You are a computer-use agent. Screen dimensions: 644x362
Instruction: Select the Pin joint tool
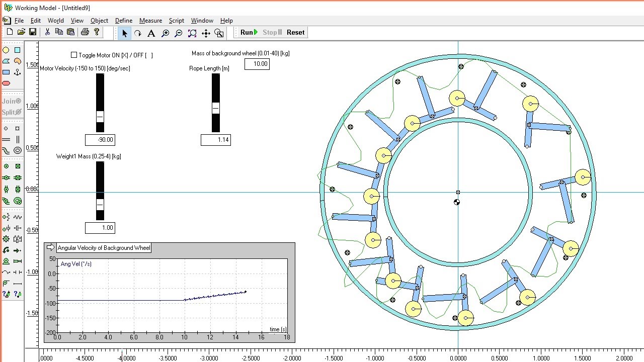pos(6,166)
